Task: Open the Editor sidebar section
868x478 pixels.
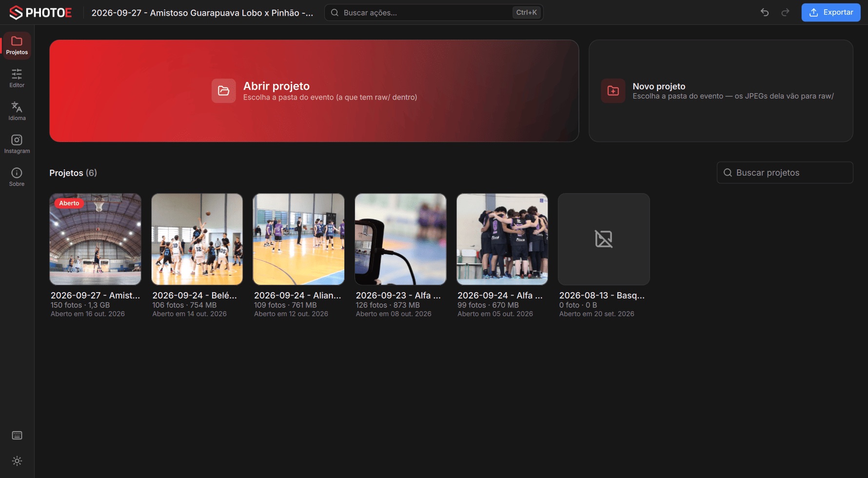Action: pyautogui.click(x=17, y=79)
